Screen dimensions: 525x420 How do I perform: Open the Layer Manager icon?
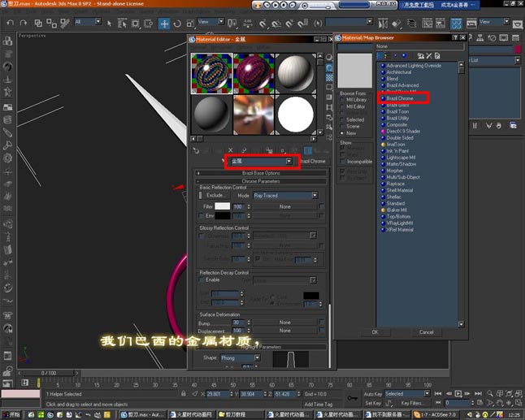[x=411, y=24]
